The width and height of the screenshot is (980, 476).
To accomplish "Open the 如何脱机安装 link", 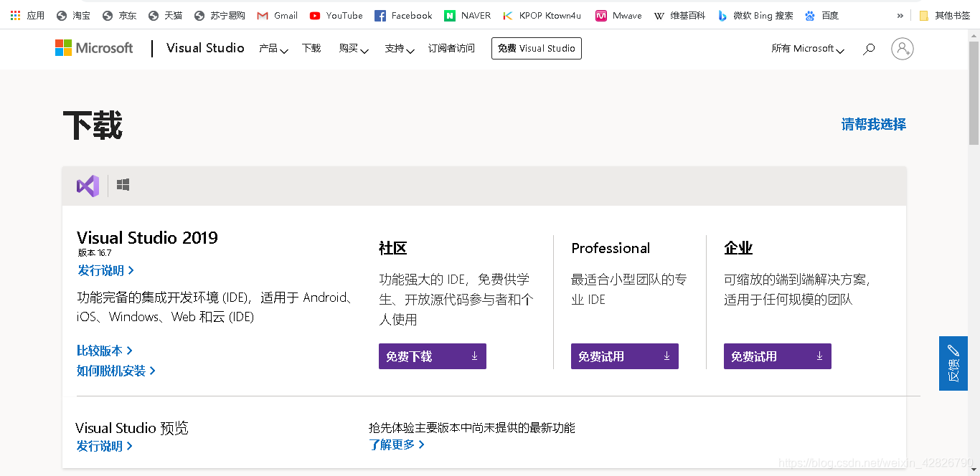I will click(116, 371).
